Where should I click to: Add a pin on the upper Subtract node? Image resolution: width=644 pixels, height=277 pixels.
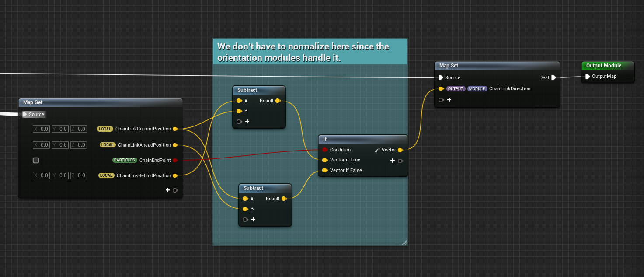(x=247, y=121)
